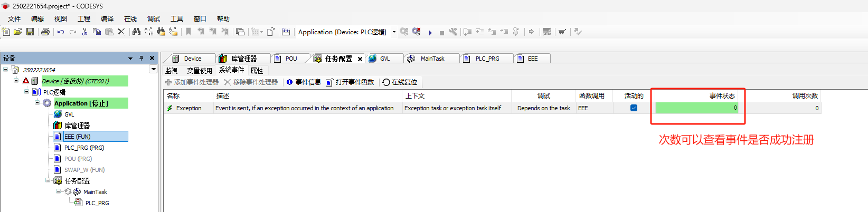Click the 事件状态 column header
Screen dimensions: 868x212
[x=697, y=95]
